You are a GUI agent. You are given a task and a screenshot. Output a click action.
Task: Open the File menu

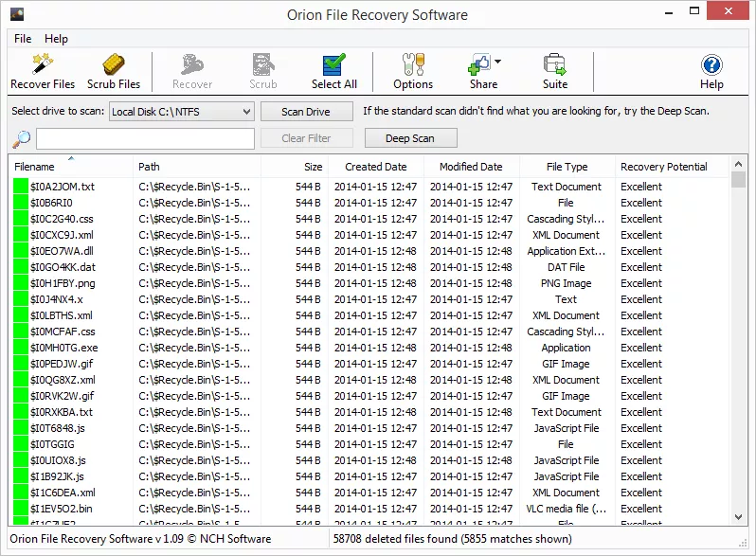pos(23,39)
